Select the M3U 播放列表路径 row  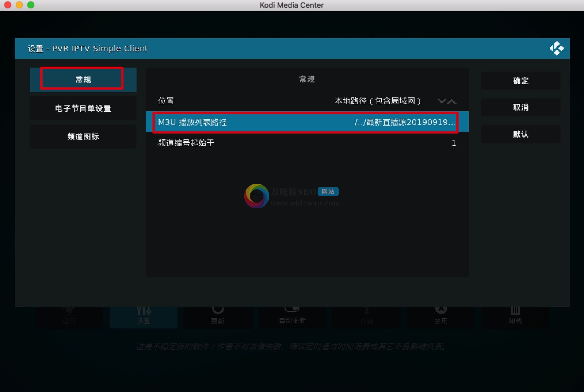307,122
